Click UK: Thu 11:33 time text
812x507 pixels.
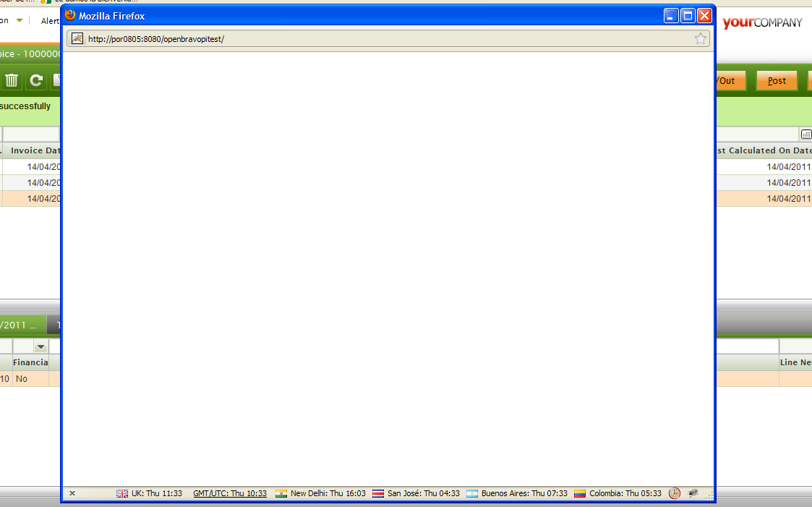pyautogui.click(x=157, y=493)
